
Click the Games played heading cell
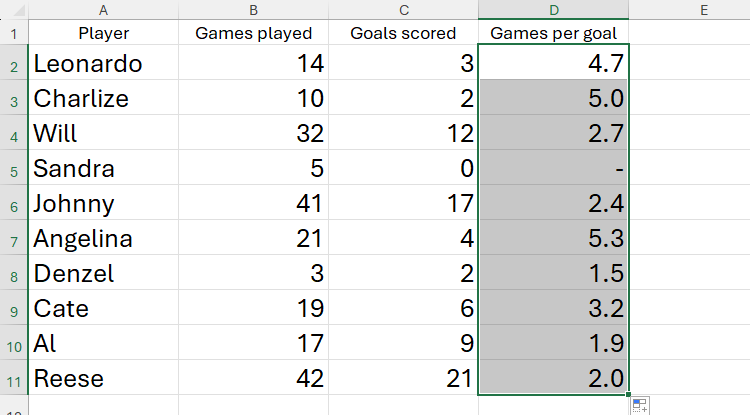253,34
